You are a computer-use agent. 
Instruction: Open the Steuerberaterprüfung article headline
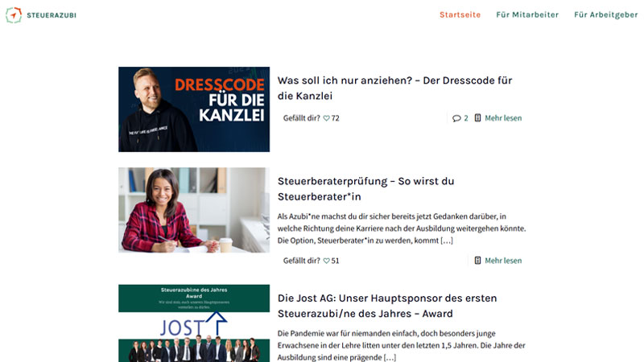click(365, 189)
